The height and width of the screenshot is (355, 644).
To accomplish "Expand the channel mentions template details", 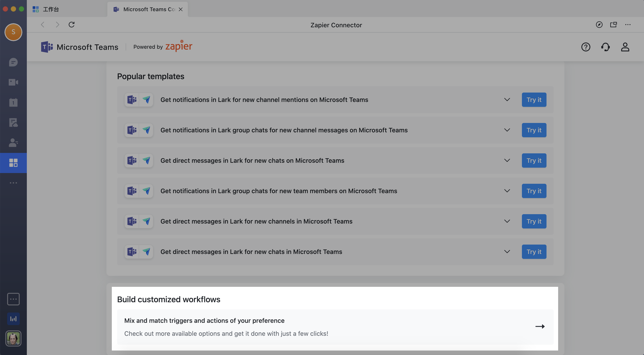I will click(x=507, y=99).
